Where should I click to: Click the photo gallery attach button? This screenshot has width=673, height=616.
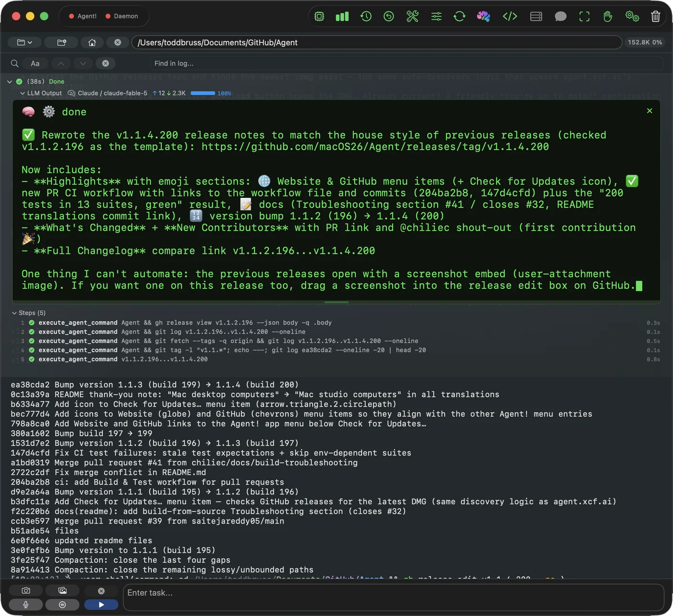click(x=62, y=591)
